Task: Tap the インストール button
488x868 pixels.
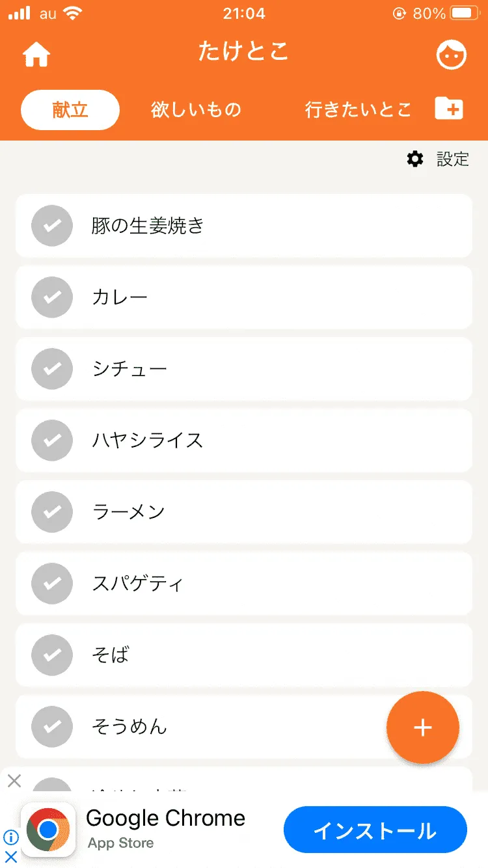Action: pyautogui.click(x=375, y=830)
